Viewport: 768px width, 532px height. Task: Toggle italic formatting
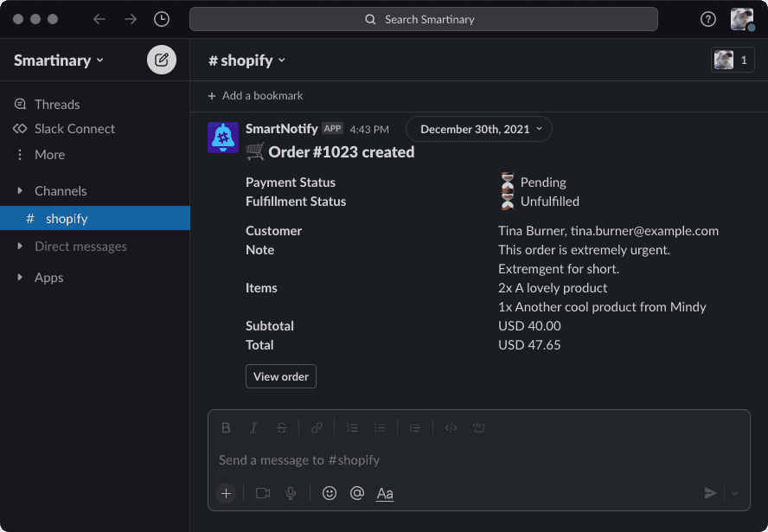point(253,427)
